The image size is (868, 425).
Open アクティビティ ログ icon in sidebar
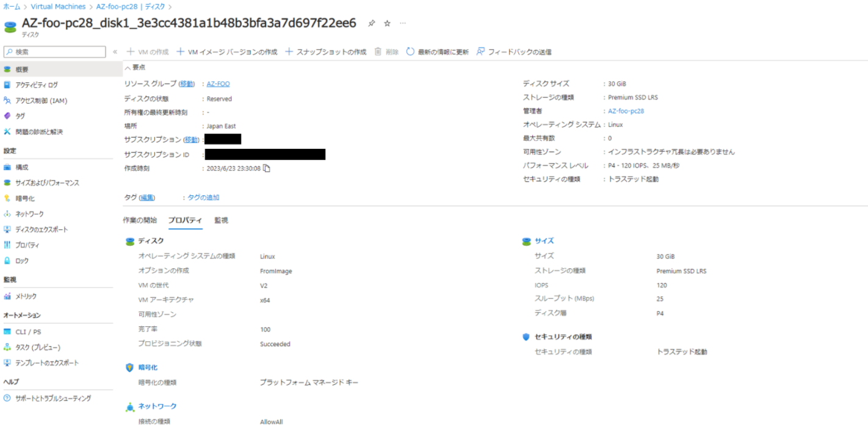[7, 85]
